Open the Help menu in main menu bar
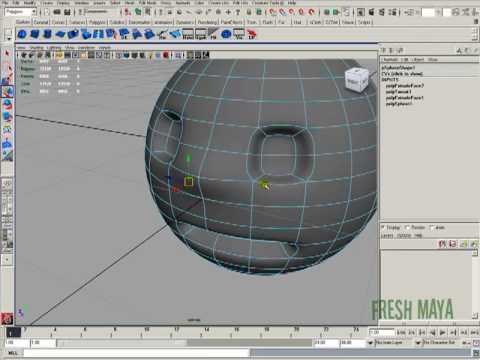 pyautogui.click(x=292, y=3)
